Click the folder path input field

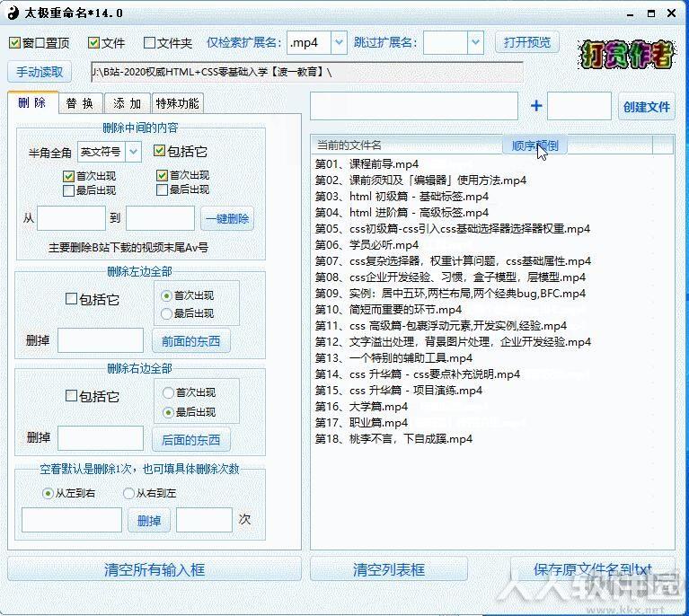306,72
